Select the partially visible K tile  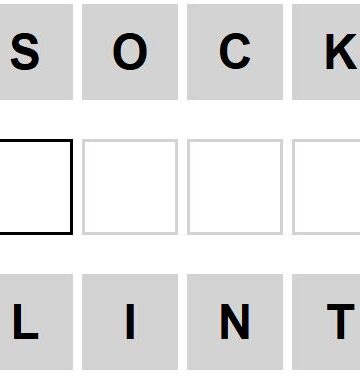pyautogui.click(x=326, y=52)
